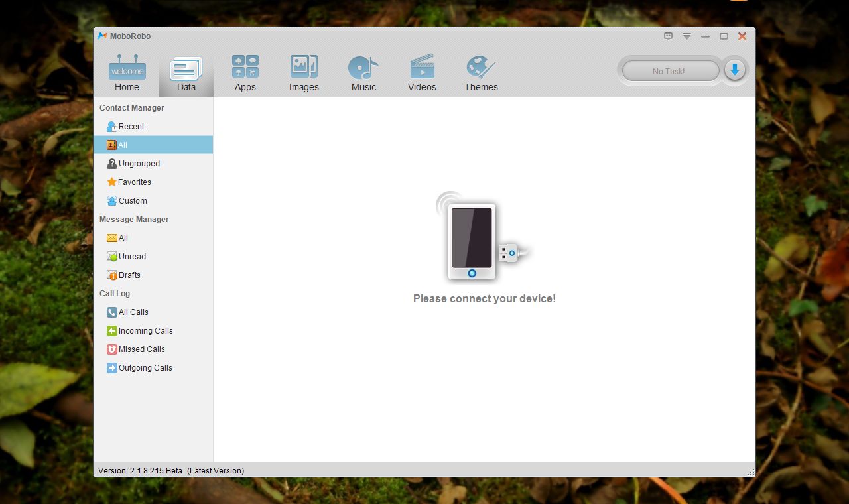Open the title bar dropdown menu arrow
This screenshot has width=849, height=504.
[x=687, y=36]
